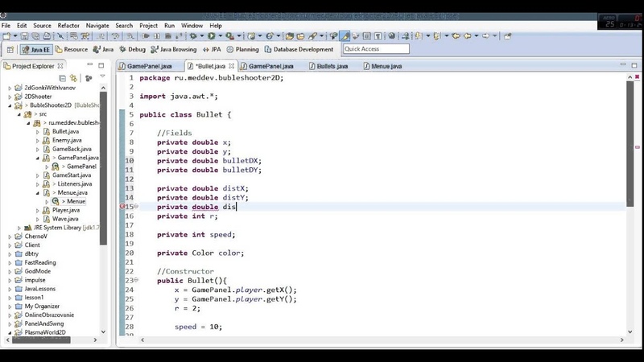644x362 pixels.
Task: Click the error mark in overview ruler
Action: [638, 147]
